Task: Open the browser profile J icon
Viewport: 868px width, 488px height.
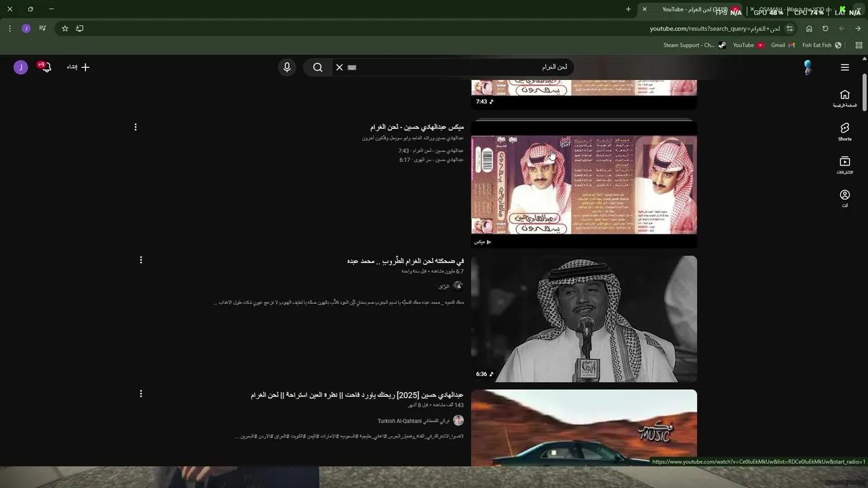Action: pos(26,28)
